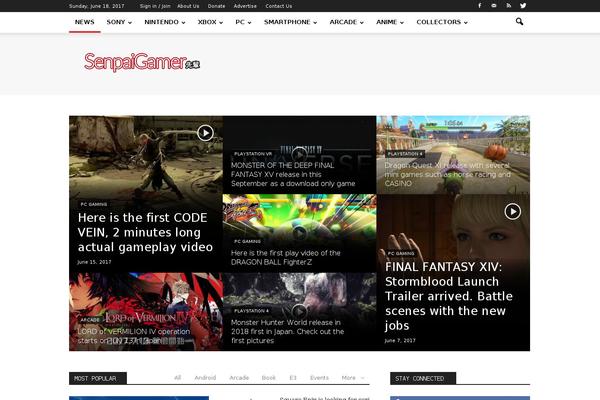
Task: Click the PLAYSTATION VR category tag
Action: tap(253, 154)
